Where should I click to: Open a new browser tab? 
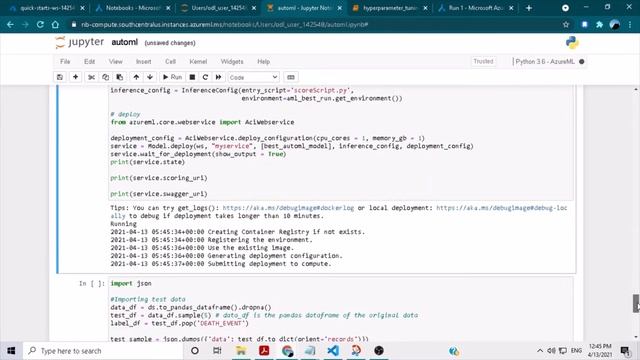click(x=529, y=8)
